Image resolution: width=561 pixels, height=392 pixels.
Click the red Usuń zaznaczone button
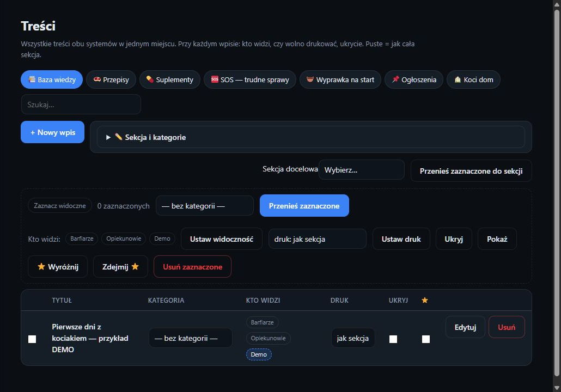(x=192, y=266)
